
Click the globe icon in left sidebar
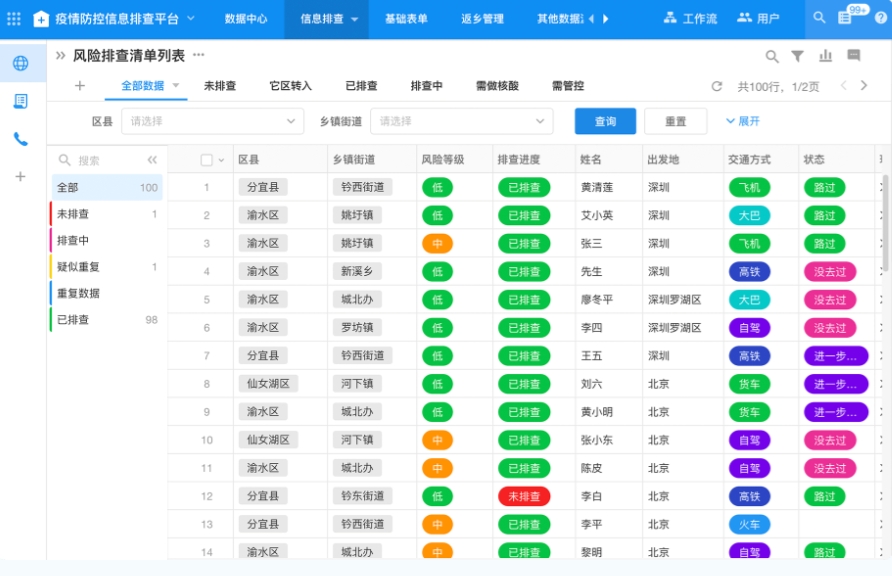20,63
